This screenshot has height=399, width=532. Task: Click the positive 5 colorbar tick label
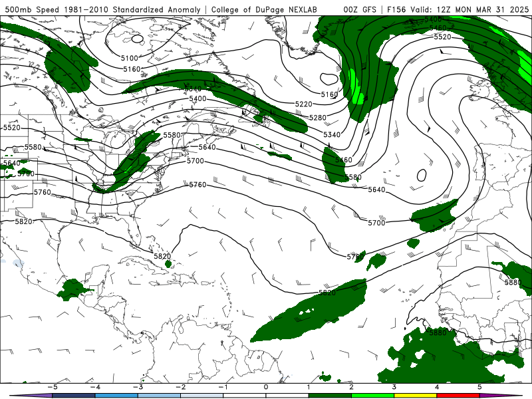(479, 387)
